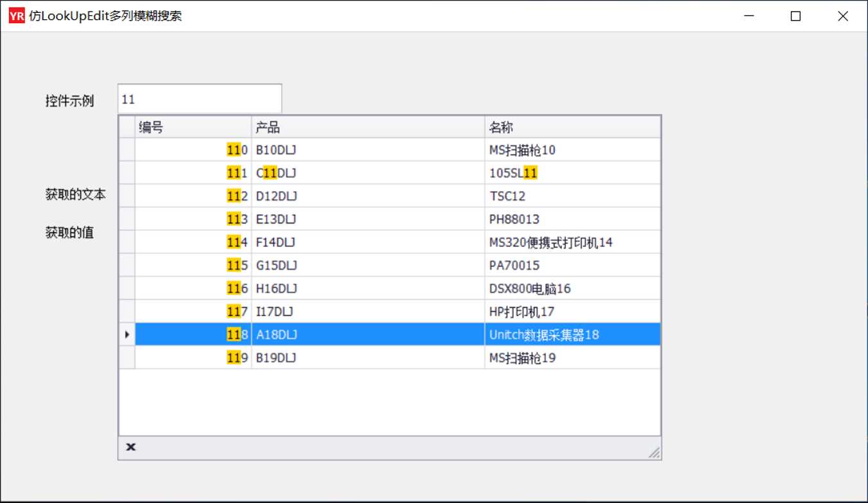Click the 获取的值 label
This screenshot has width=868, height=503.
pyautogui.click(x=69, y=233)
